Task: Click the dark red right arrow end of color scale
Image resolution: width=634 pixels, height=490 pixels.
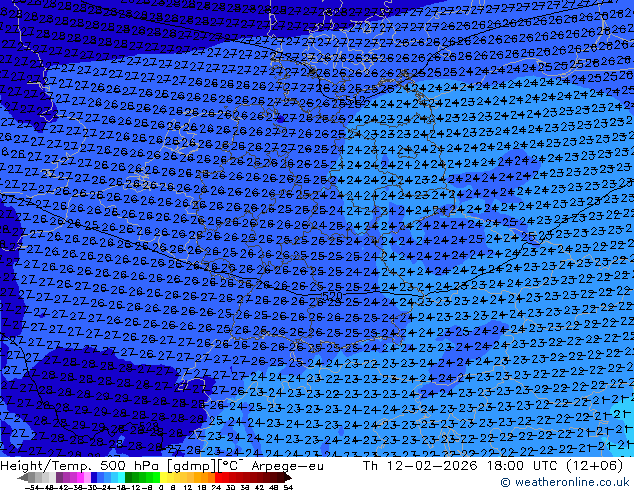Action: (288, 477)
